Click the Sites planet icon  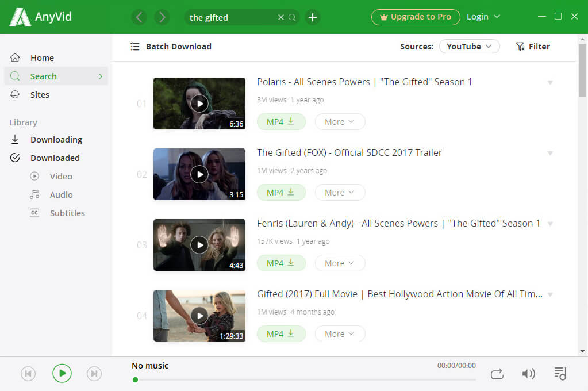tap(15, 94)
